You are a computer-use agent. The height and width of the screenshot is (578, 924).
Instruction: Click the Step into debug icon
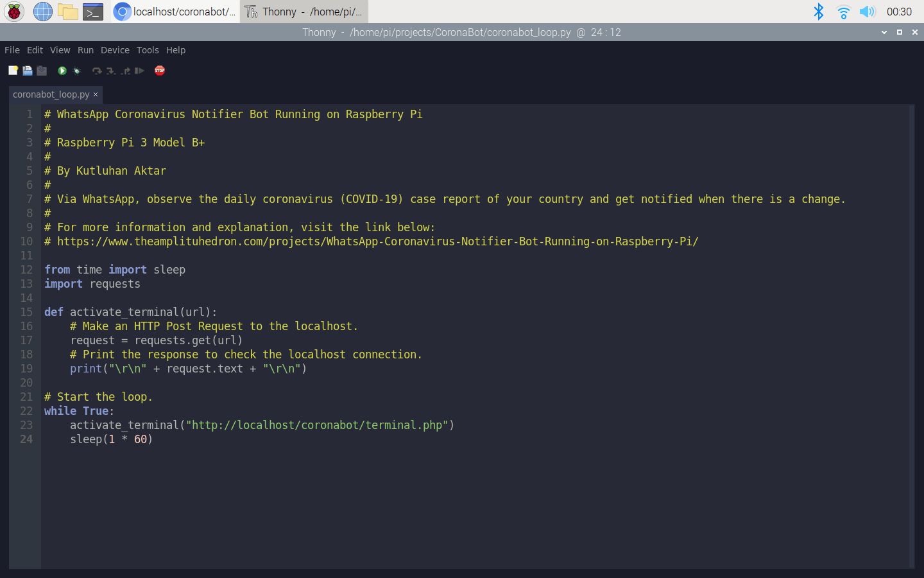pos(111,71)
